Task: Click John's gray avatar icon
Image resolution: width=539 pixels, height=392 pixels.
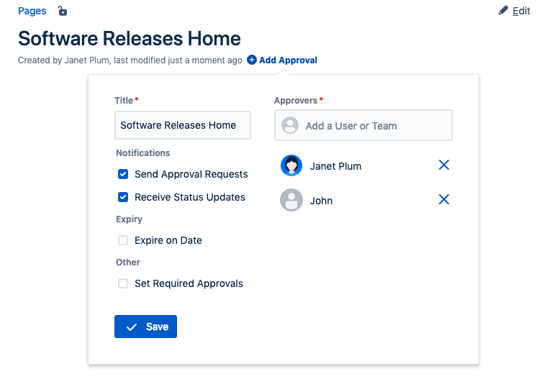Action: [291, 201]
